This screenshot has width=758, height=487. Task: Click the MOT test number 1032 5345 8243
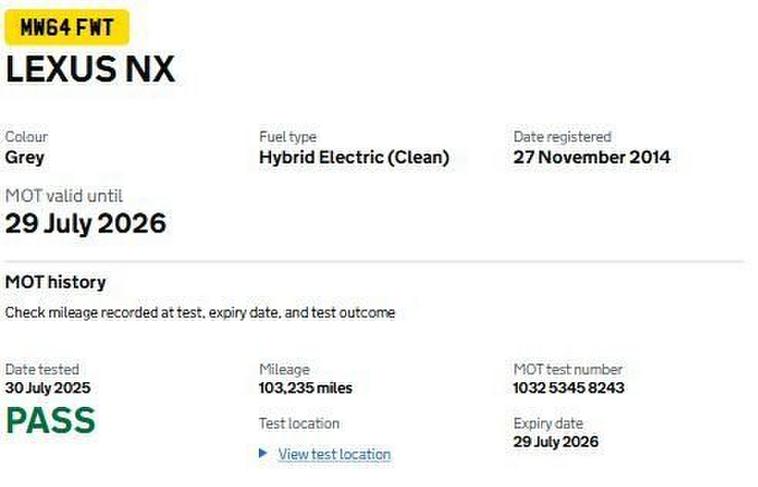569,388
